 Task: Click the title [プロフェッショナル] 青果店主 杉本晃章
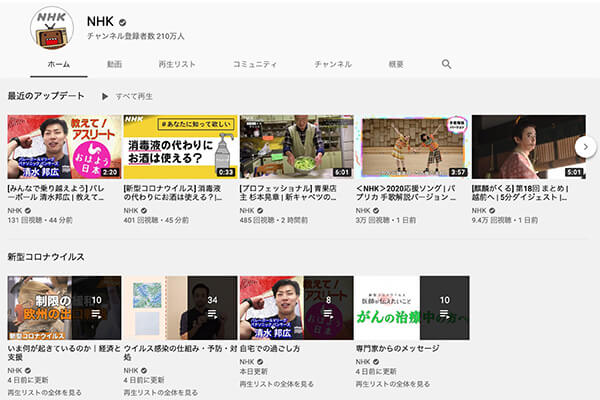coord(289,193)
